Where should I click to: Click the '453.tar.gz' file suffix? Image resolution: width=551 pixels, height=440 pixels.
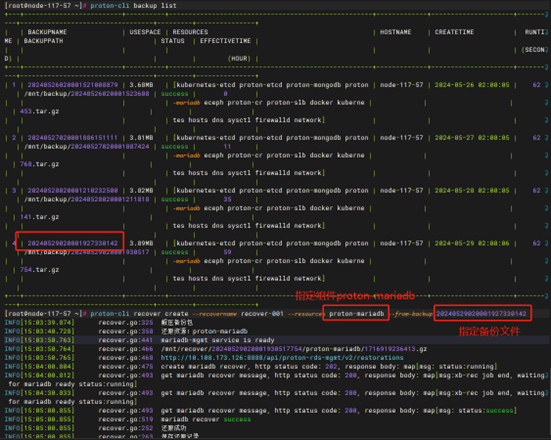coord(39,111)
